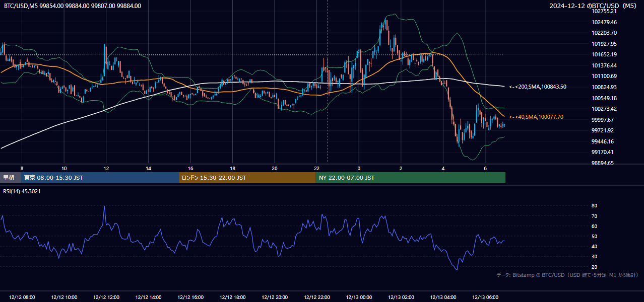Image resolution: width=644 pixels, height=302 pixels.
Task: Click the price axis value 102755.21
Action: 604,11
